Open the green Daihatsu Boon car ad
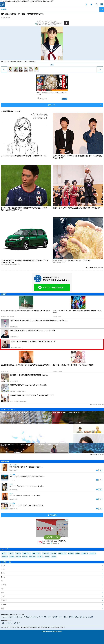 (x=26, y=241)
